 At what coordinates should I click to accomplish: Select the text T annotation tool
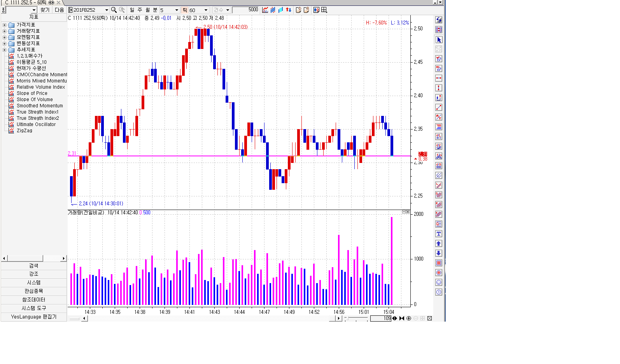(439, 234)
